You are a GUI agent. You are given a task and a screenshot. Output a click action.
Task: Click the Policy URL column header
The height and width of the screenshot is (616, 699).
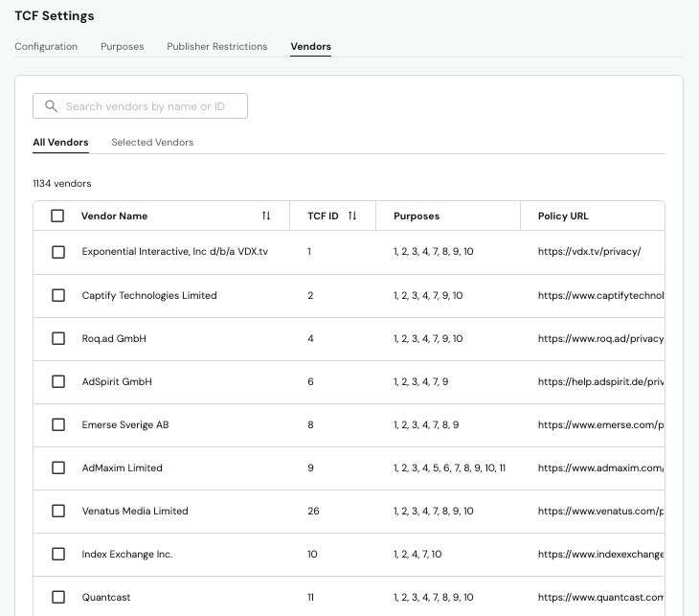pos(563,216)
